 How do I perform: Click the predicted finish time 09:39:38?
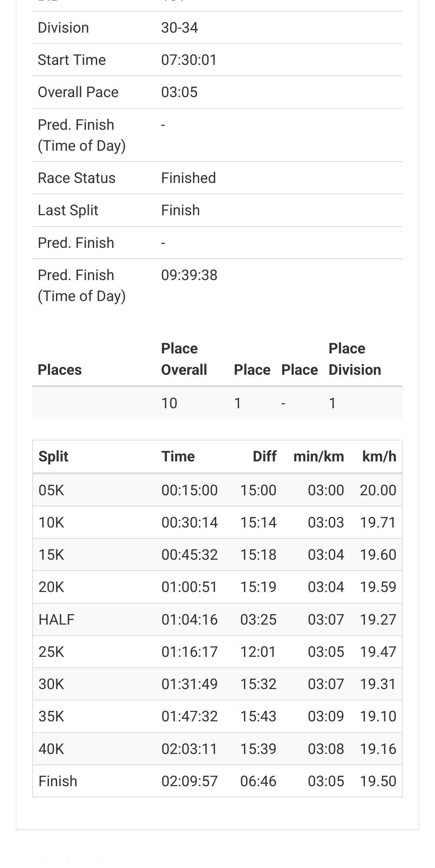[x=189, y=275]
